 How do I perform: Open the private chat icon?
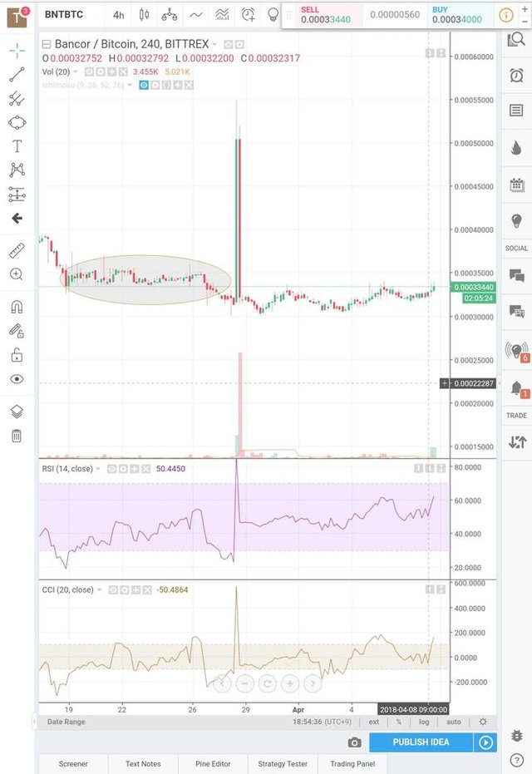[x=516, y=311]
